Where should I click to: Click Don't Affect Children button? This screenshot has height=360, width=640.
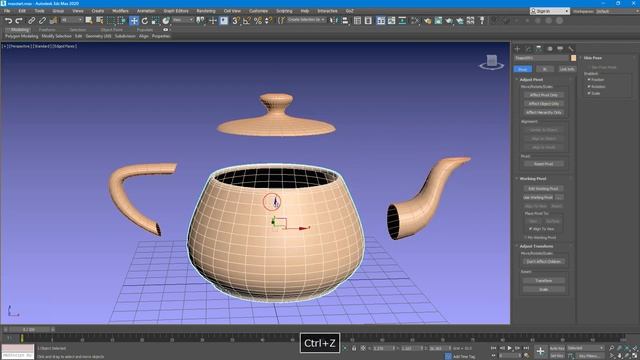point(544,261)
